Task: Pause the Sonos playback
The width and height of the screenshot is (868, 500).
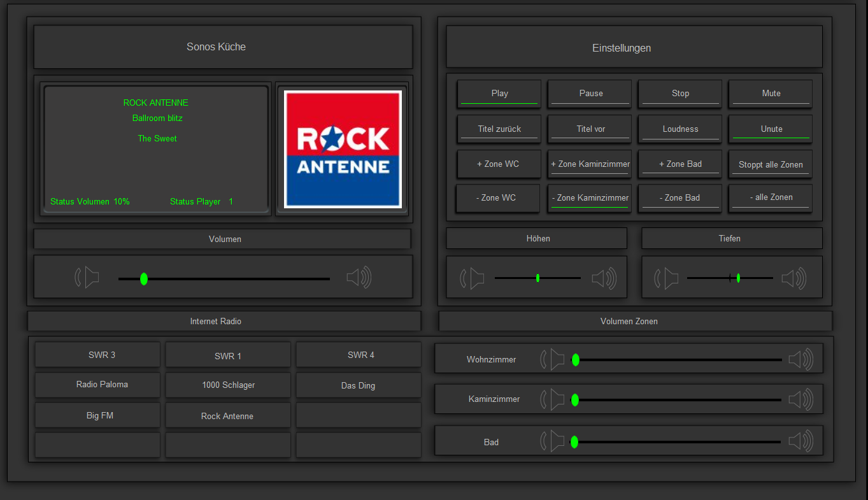Action: tap(590, 94)
